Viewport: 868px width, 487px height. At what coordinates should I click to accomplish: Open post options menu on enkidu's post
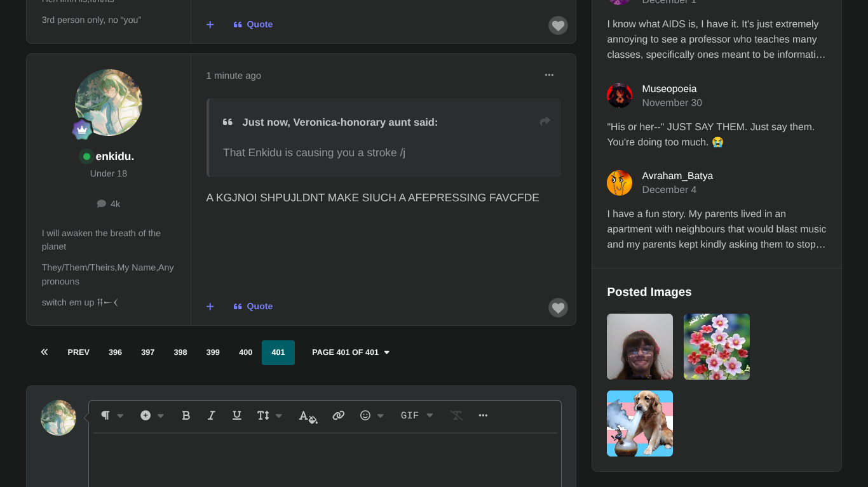pos(549,75)
